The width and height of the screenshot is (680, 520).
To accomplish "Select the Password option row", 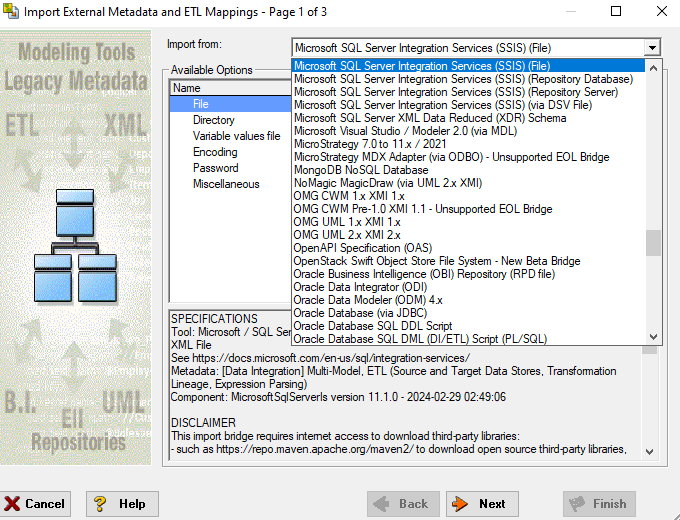I will point(231,168).
